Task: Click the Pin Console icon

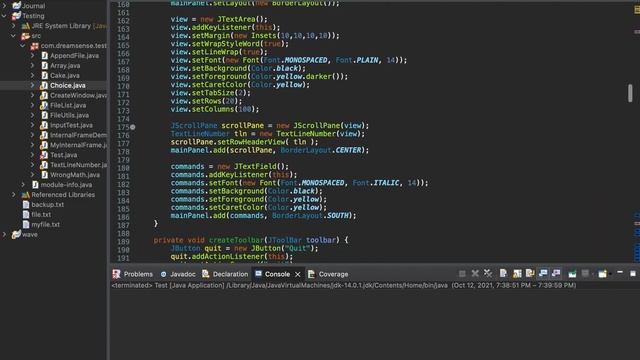Action: coord(572,274)
